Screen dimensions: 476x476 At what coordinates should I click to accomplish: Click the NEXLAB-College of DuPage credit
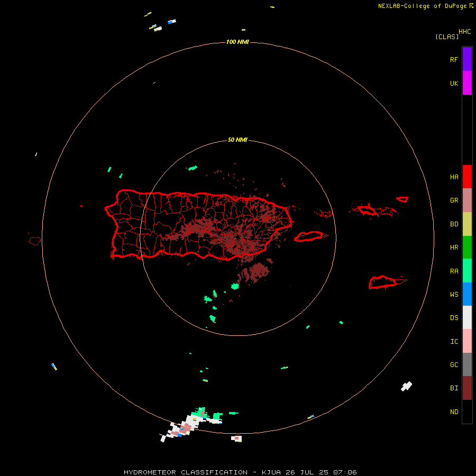pyautogui.click(x=425, y=6)
